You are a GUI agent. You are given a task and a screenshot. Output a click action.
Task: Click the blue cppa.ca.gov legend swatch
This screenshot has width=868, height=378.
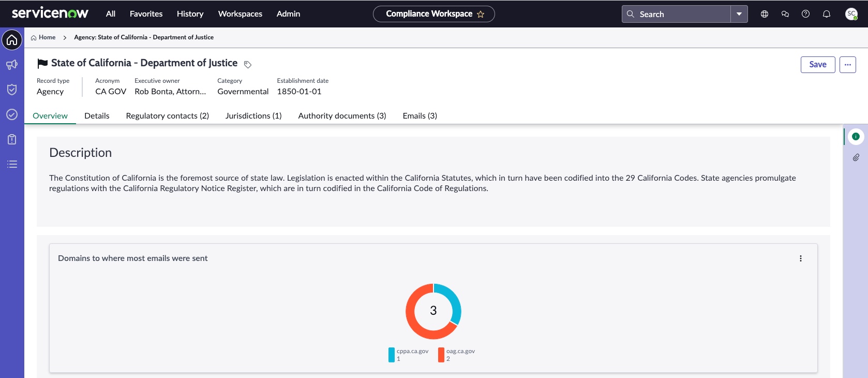[x=392, y=355]
